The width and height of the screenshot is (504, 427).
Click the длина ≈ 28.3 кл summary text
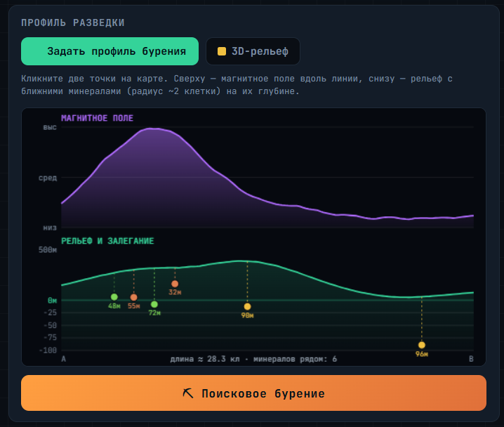(205, 359)
